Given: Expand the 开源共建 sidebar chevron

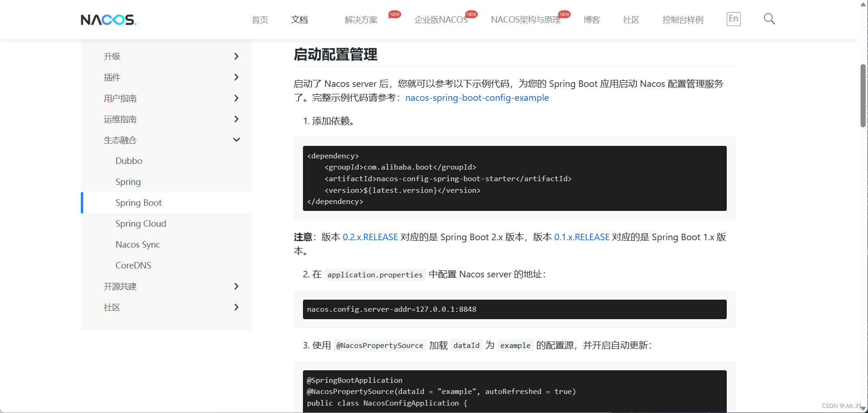Looking at the screenshot, I should tap(236, 286).
